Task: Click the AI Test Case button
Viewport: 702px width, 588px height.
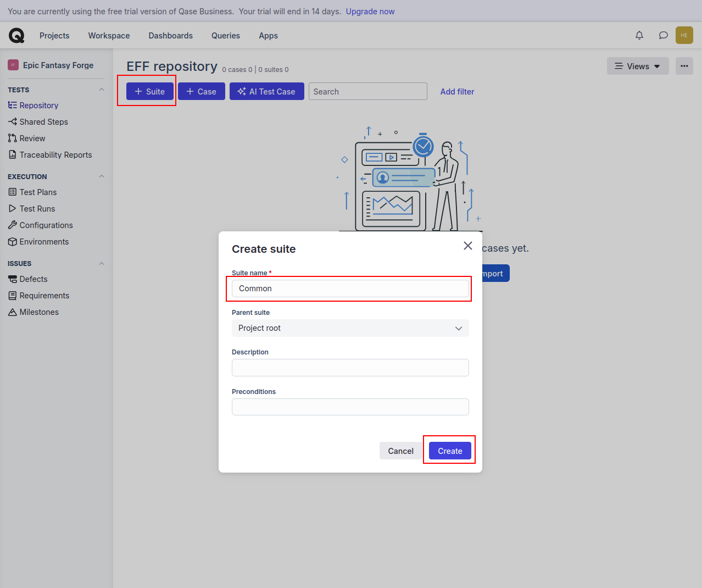Action: point(267,91)
